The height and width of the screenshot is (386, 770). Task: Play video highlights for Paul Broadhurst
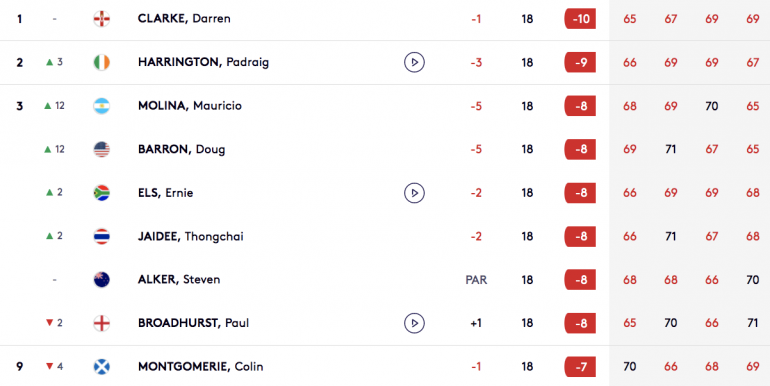click(414, 323)
